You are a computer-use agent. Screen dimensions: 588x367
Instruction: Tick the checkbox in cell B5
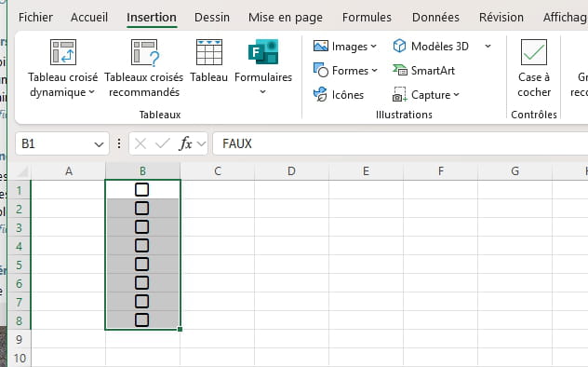141,265
